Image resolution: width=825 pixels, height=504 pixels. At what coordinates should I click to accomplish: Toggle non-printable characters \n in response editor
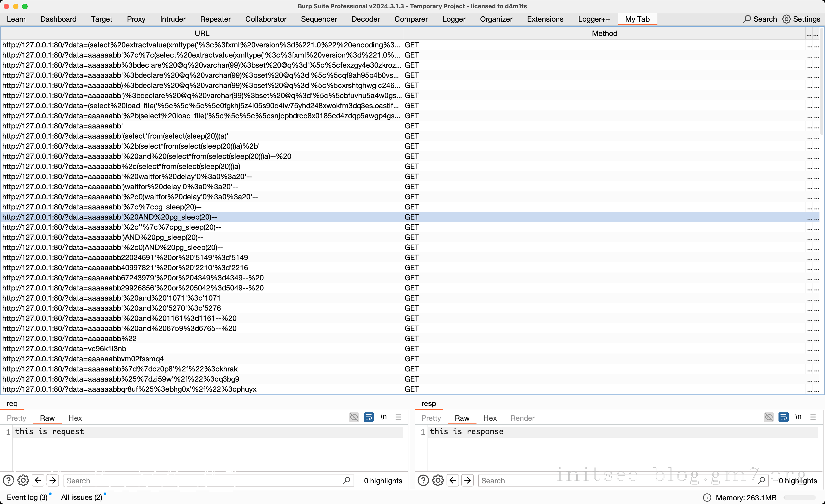798,417
